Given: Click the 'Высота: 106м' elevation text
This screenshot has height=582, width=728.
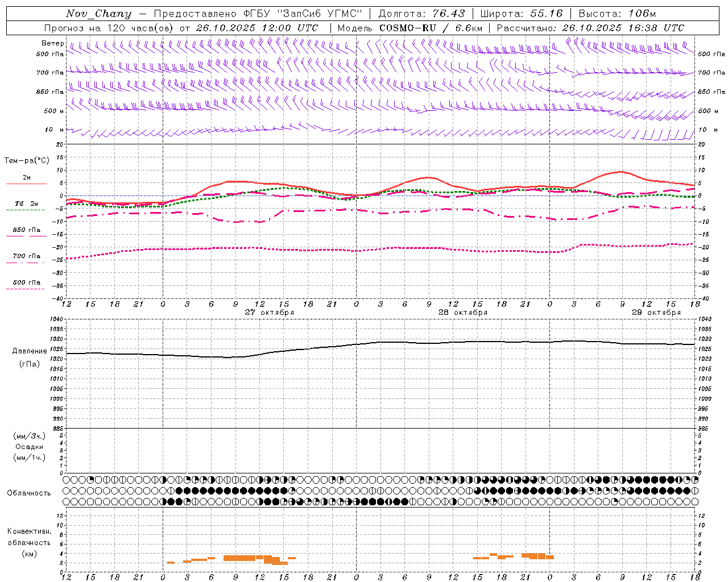Looking at the screenshot, I should click(x=617, y=14).
